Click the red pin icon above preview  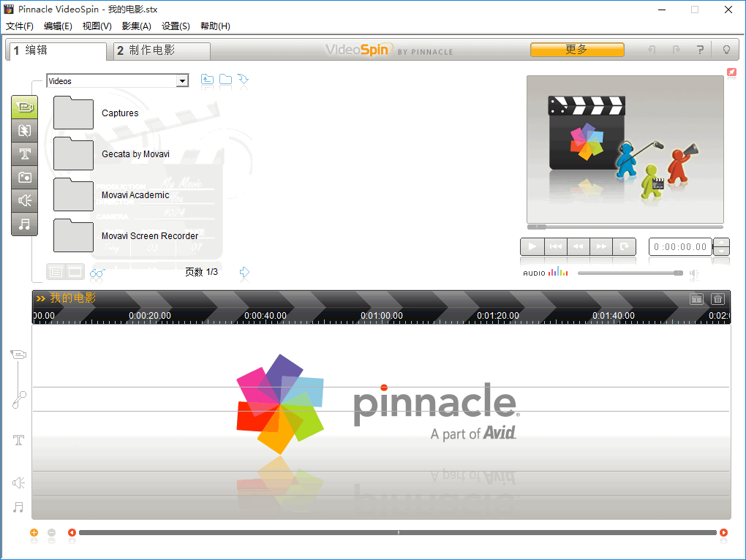(x=731, y=72)
